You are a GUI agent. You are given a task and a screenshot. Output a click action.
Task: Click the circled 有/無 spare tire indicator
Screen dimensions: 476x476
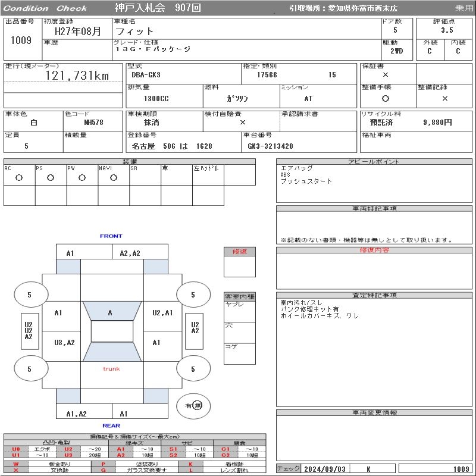[x=193, y=405]
